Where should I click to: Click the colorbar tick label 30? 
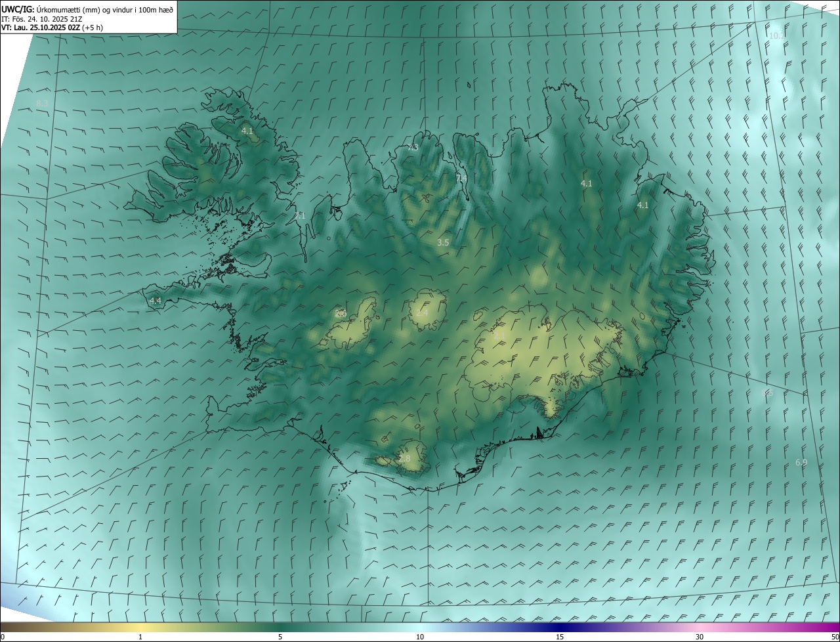click(700, 637)
